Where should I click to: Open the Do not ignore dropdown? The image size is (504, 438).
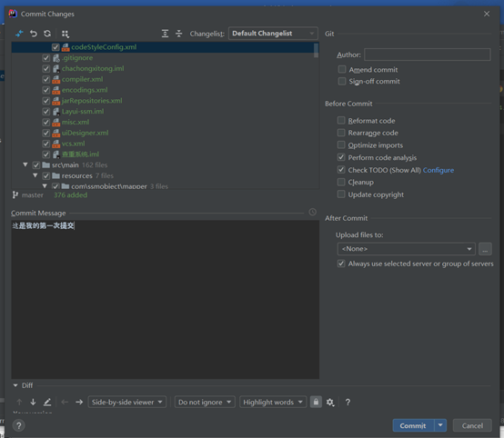[205, 402]
